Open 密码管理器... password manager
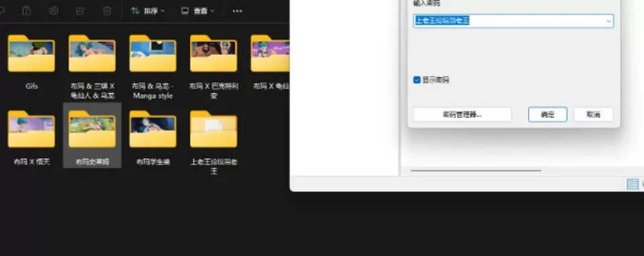The width and height of the screenshot is (644, 256). click(x=462, y=115)
